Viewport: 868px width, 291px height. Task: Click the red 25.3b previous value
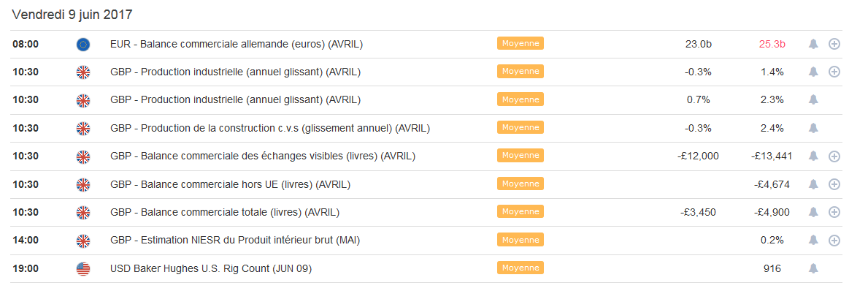pos(772,44)
